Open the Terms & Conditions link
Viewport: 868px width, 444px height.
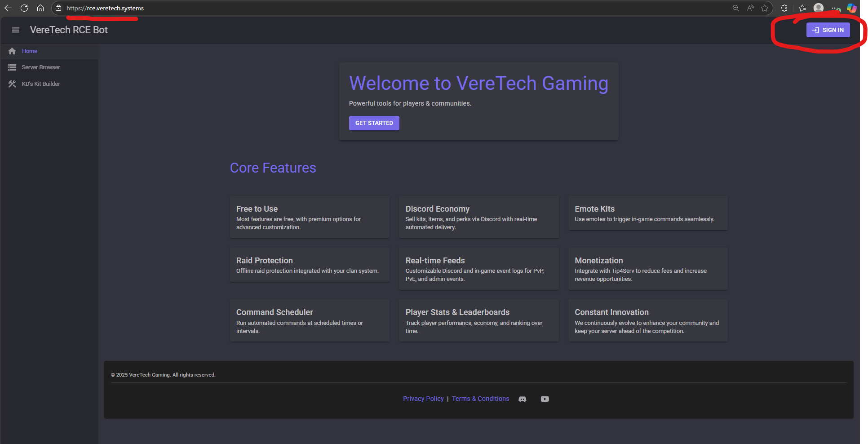(x=481, y=399)
